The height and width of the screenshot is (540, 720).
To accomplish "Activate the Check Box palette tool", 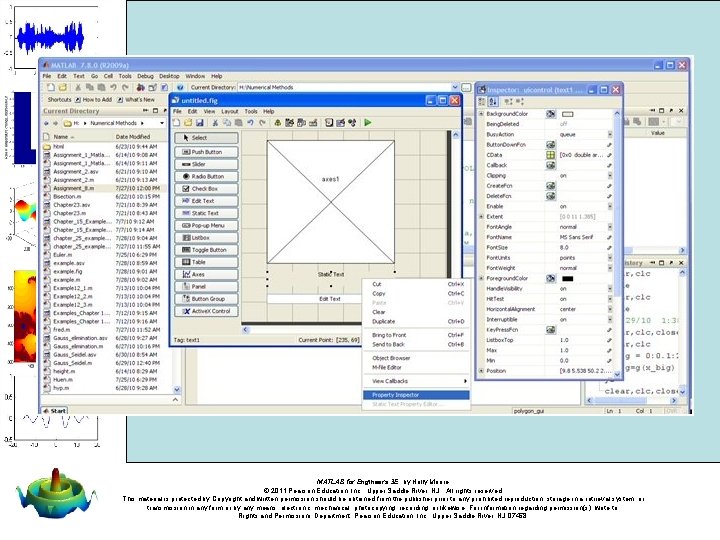I will [x=206, y=189].
